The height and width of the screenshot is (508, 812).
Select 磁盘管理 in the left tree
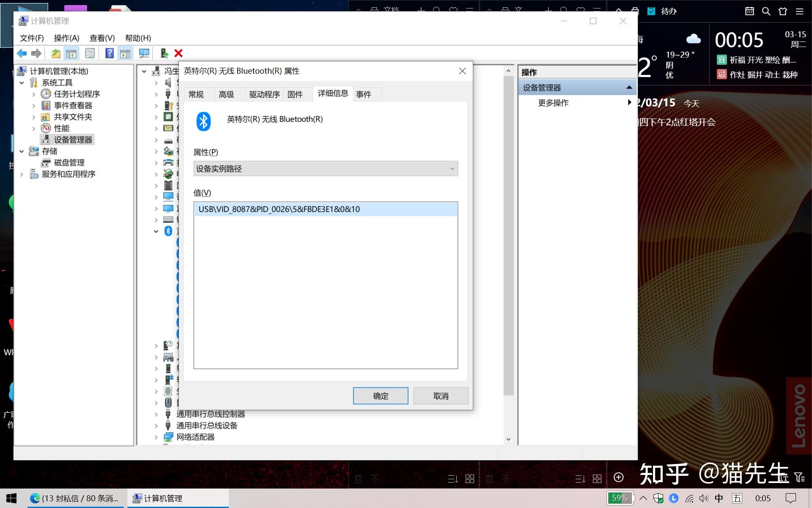click(69, 163)
